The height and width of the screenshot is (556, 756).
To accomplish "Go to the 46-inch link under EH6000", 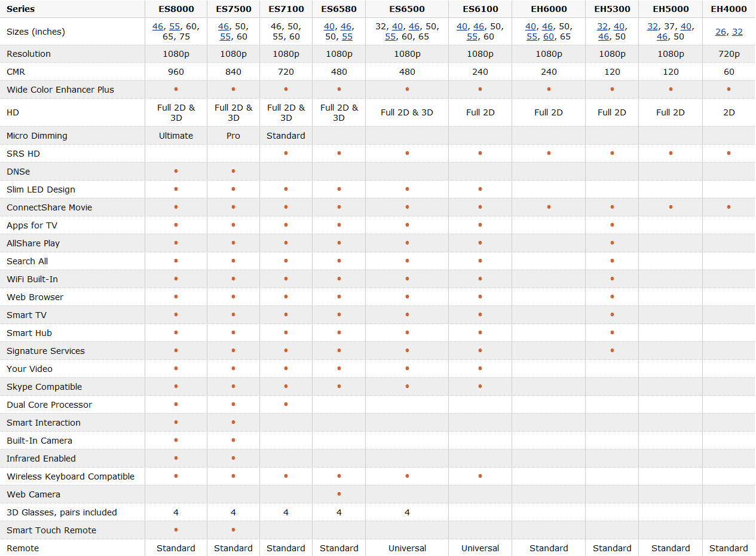I will (x=547, y=26).
